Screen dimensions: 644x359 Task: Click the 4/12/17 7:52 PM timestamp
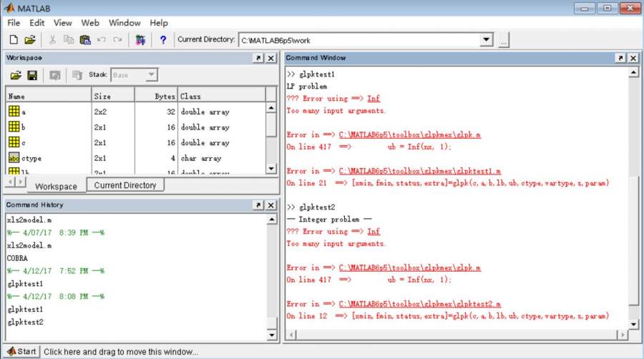pyautogui.click(x=55, y=271)
